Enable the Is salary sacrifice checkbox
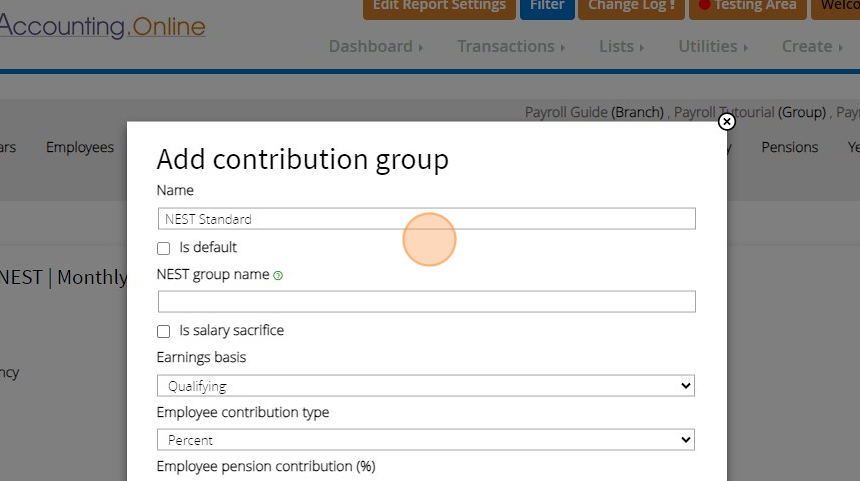The image size is (860, 481). point(164,331)
